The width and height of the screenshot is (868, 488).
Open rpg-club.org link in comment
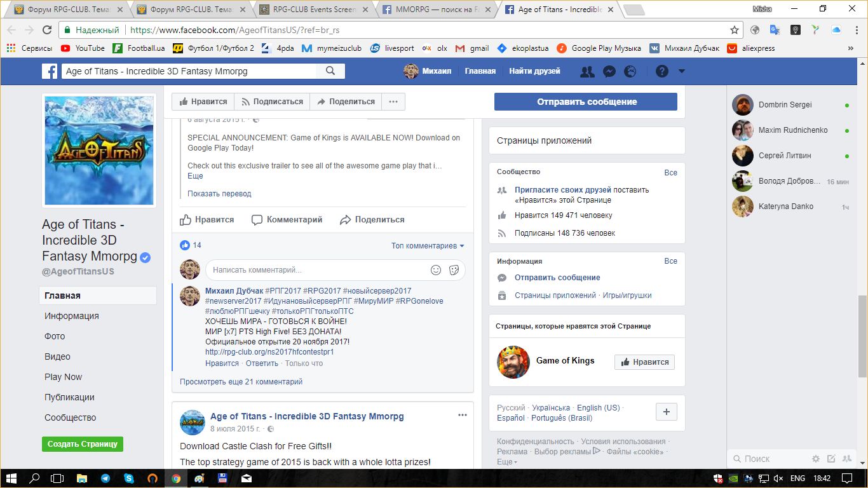click(269, 352)
